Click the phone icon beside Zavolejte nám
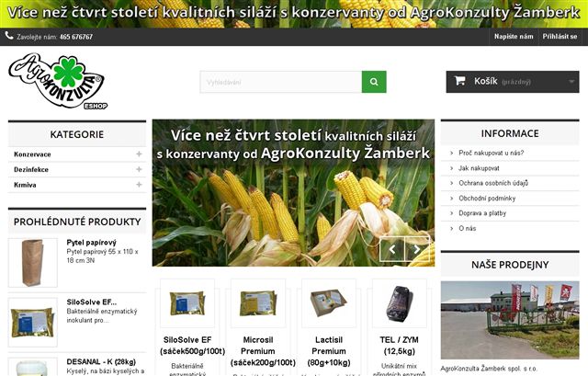Viewport: 588px width, 376px height. click(x=9, y=36)
